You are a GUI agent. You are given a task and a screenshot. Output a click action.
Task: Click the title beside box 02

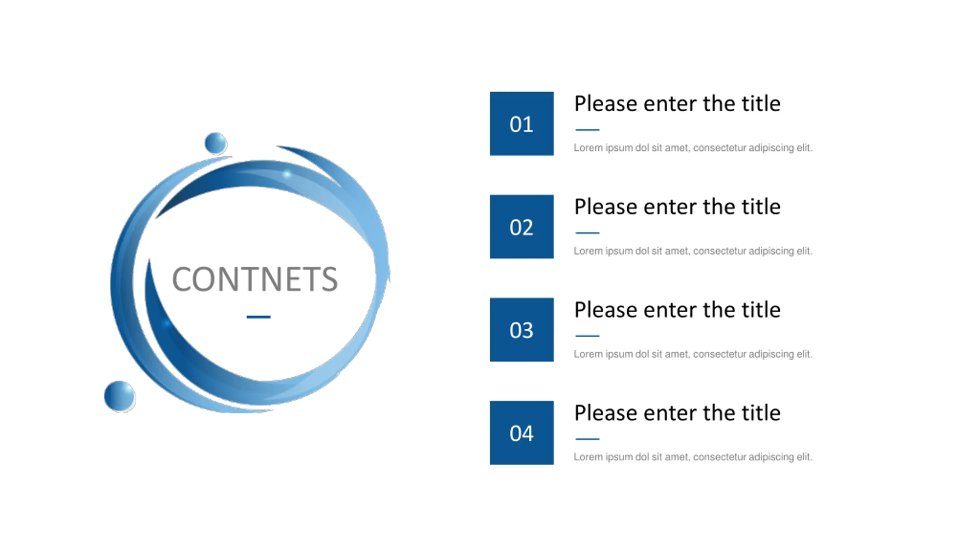pyautogui.click(x=677, y=207)
